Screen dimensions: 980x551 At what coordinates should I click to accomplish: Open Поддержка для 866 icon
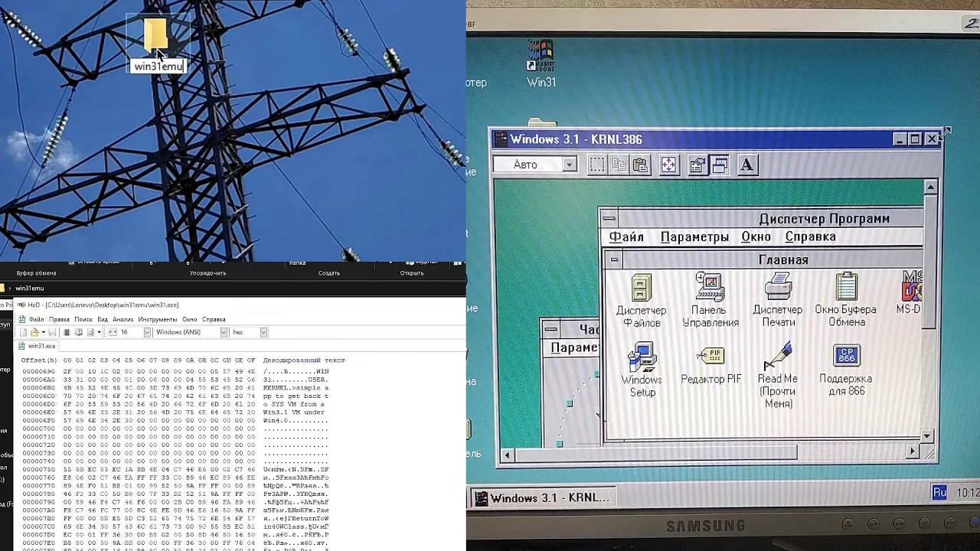click(845, 370)
